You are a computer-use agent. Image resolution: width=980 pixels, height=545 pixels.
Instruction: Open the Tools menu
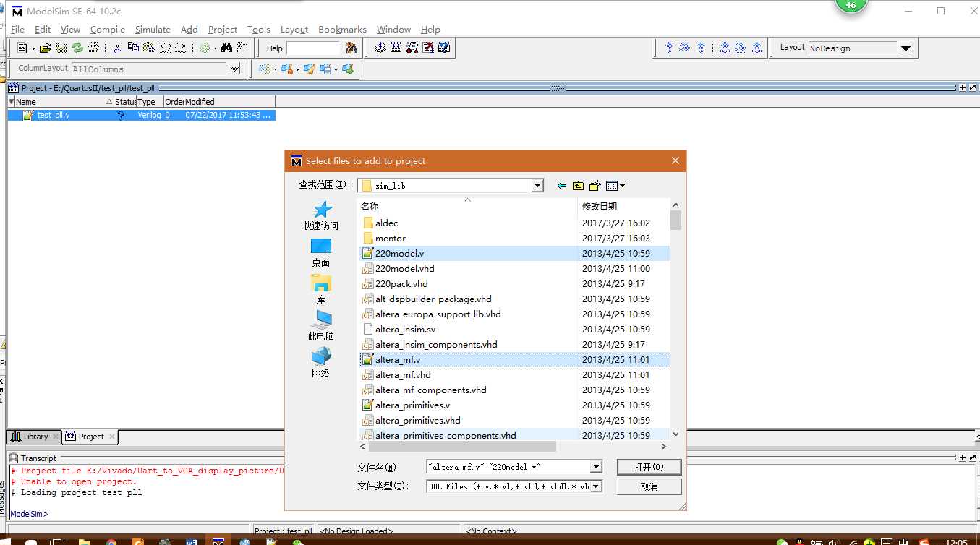coord(259,30)
